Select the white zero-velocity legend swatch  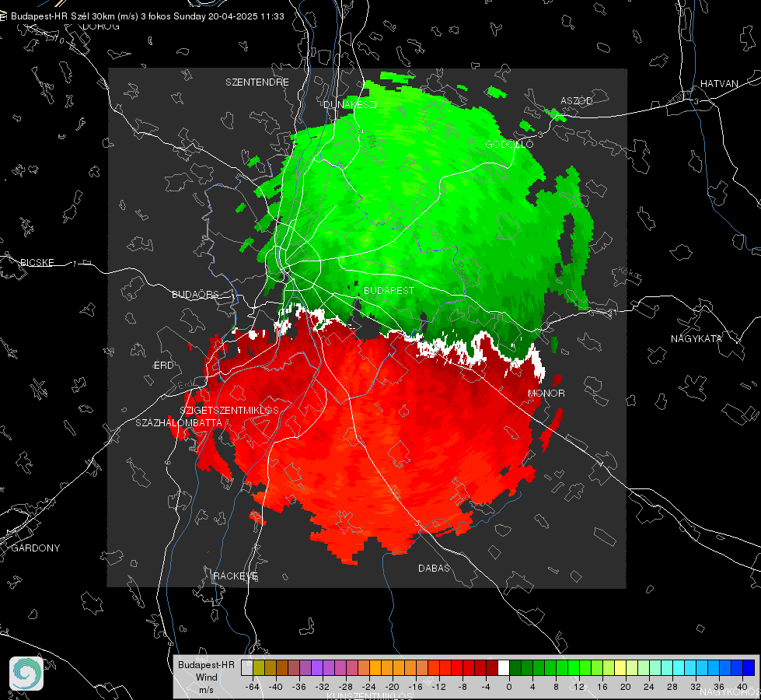(503, 668)
